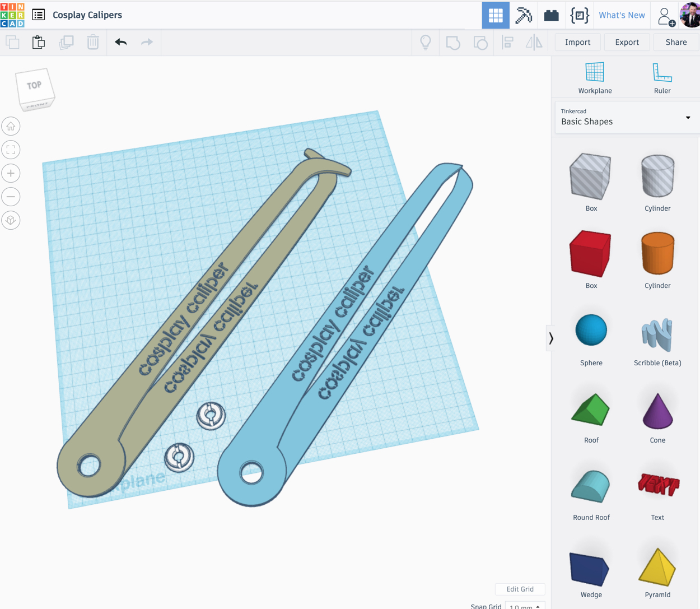Select the Workplane tool
The width and height of the screenshot is (700, 609).
click(595, 78)
